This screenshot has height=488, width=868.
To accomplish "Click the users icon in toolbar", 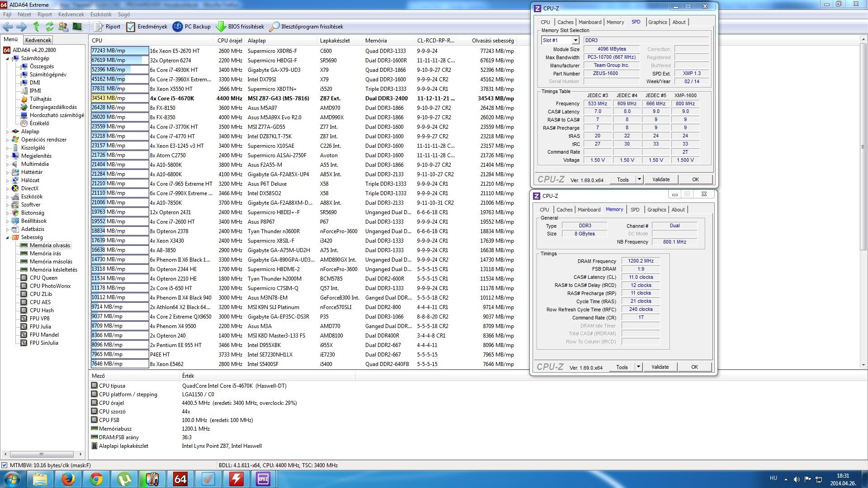I will 63,27.
